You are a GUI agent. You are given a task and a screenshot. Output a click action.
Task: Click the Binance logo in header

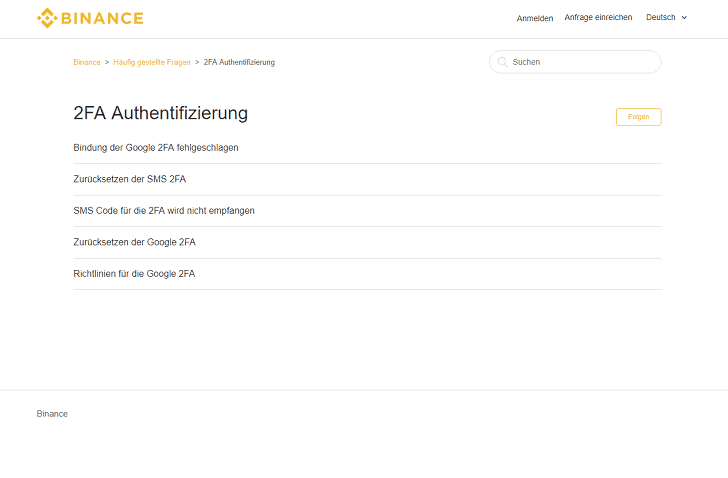(x=90, y=18)
